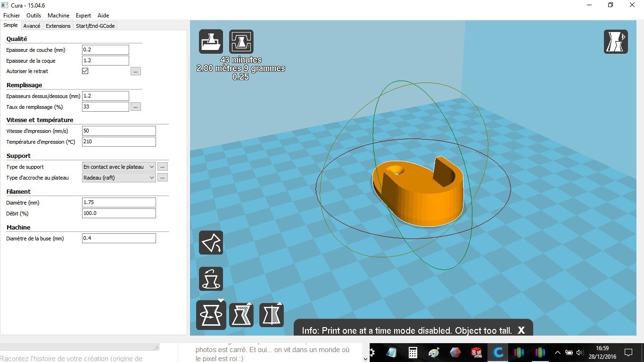Show hidden system tray icons
The width and height of the screenshot is (644, 362).
(x=558, y=353)
